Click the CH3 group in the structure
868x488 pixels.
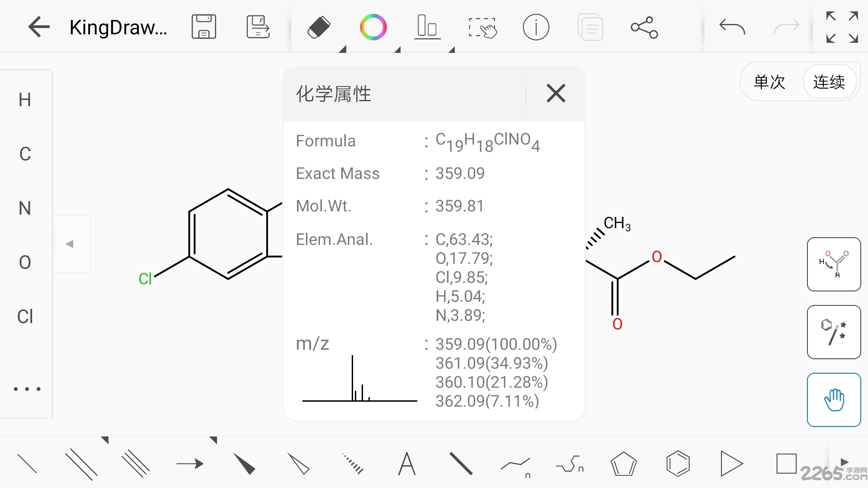[x=617, y=224]
